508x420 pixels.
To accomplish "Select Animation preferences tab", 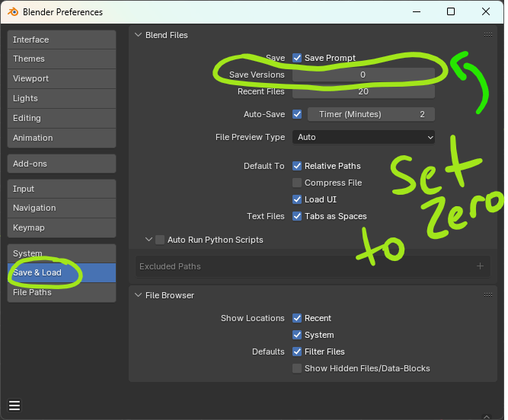I will (x=62, y=138).
